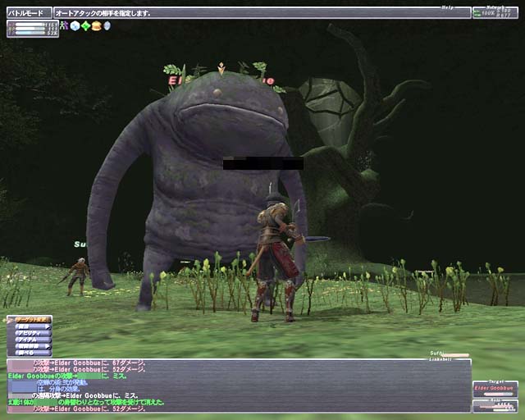Click the party member standing at the left
The image size is (525, 420).
(x=78, y=276)
